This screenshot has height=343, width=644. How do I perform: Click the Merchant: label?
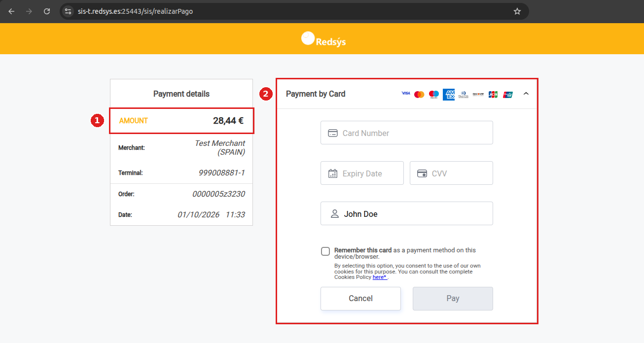pos(132,148)
